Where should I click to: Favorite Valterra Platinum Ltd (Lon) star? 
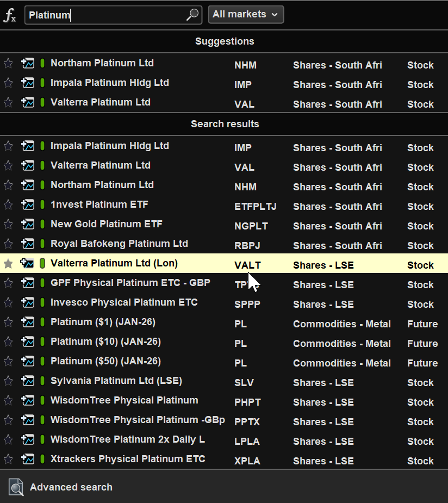pyautogui.click(x=8, y=264)
